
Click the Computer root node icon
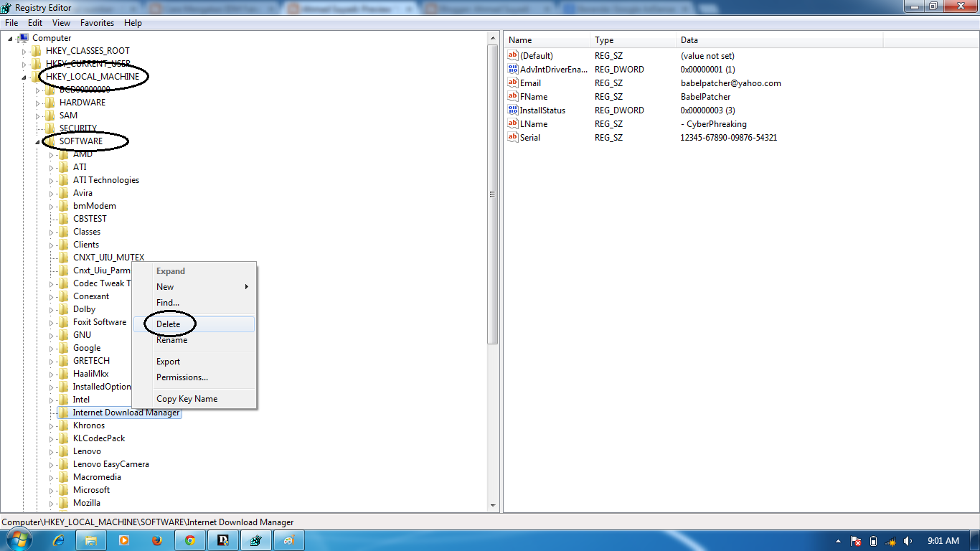[23, 38]
